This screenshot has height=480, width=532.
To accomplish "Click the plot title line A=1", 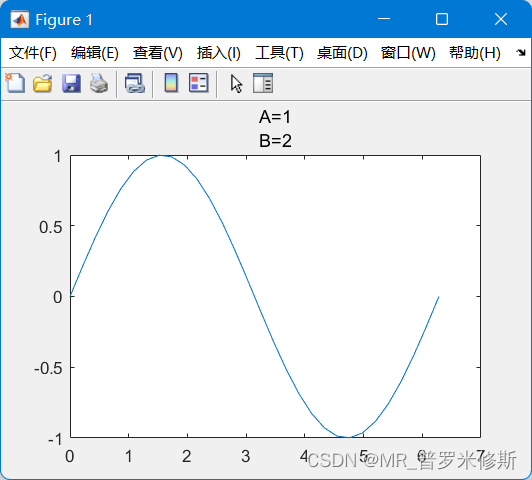I will (x=275, y=117).
